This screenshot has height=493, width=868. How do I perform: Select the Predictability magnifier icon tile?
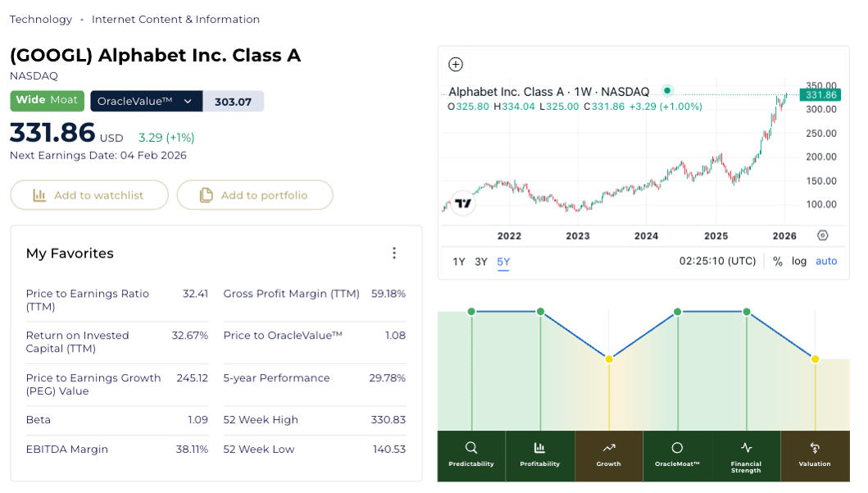(x=471, y=454)
